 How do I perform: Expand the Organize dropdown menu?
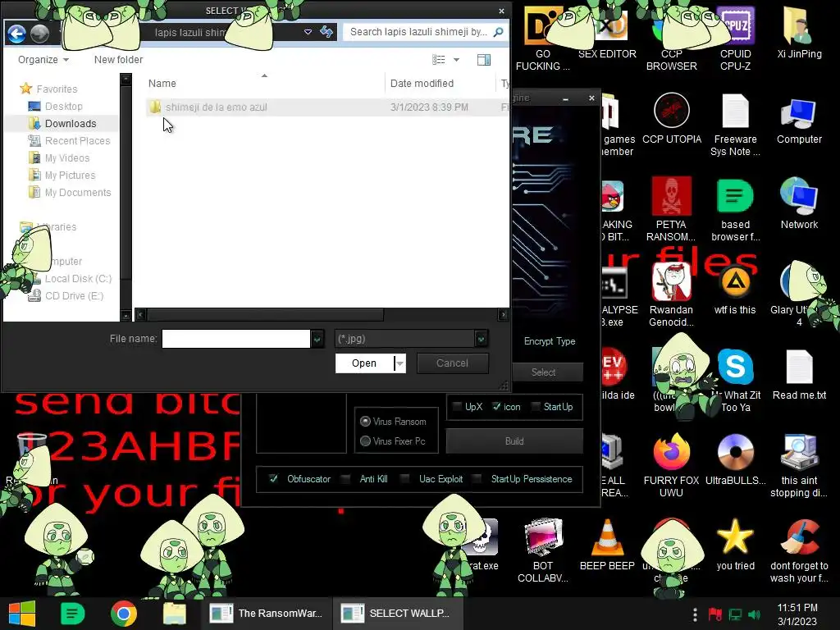coord(43,59)
